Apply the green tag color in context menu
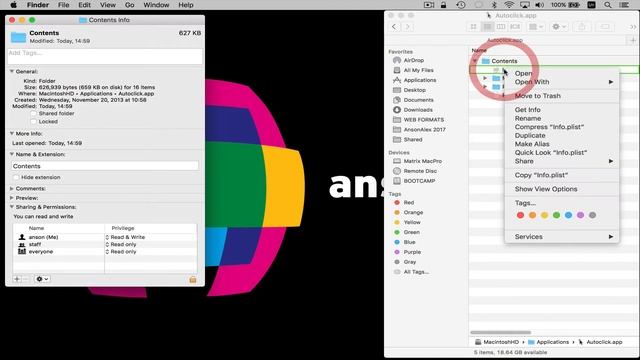 [556, 215]
